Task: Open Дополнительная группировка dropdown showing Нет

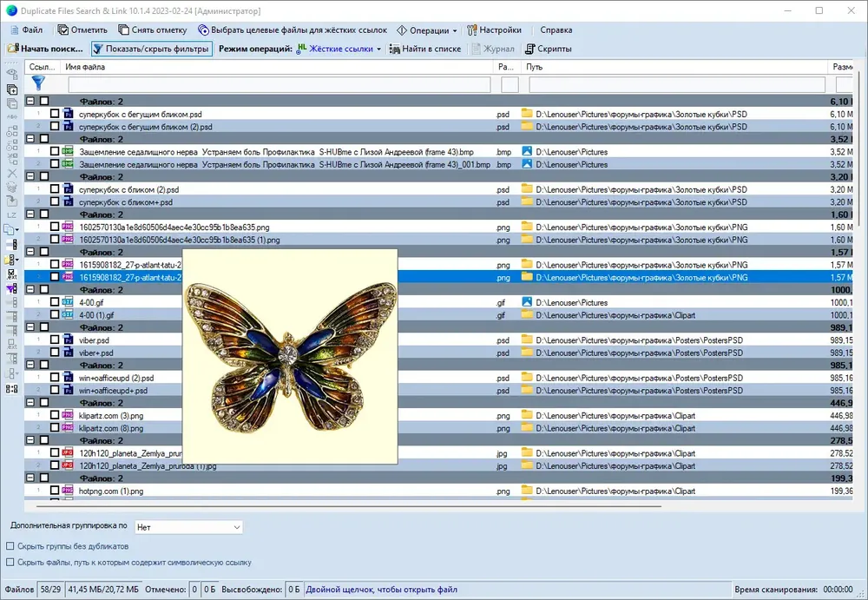Action: click(x=188, y=527)
